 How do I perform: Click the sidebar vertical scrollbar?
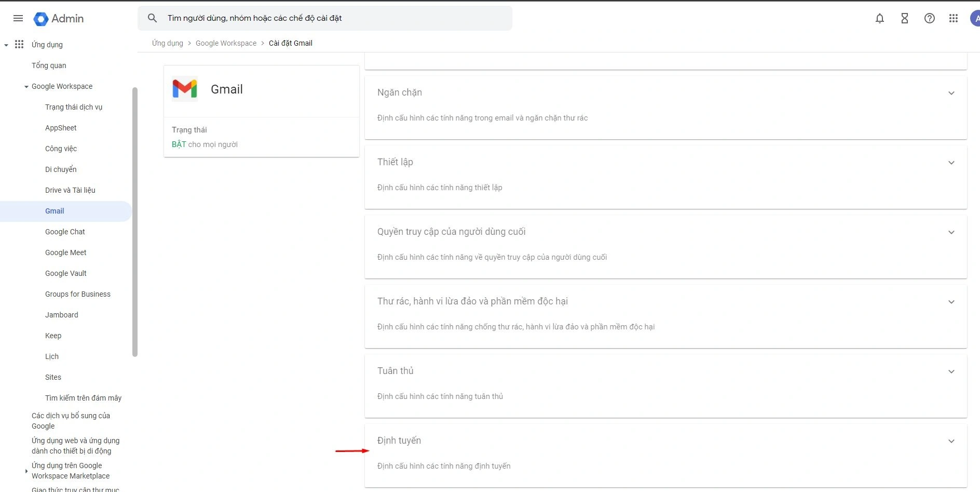pos(135,222)
